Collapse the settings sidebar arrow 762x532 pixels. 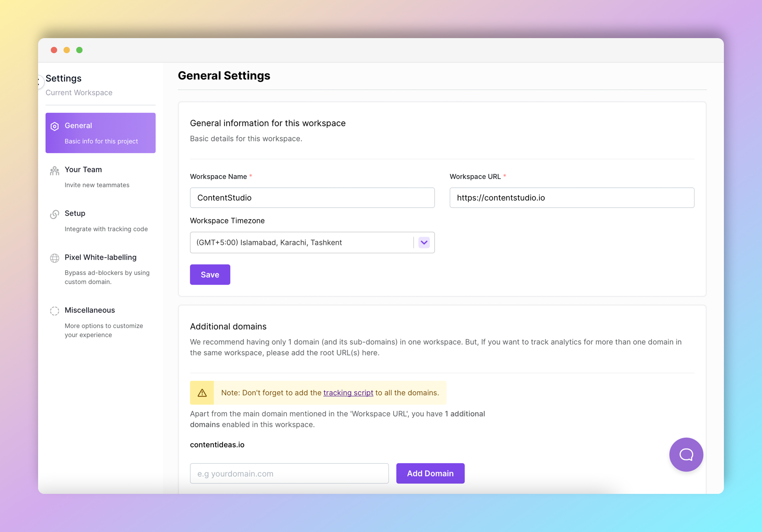(x=39, y=82)
